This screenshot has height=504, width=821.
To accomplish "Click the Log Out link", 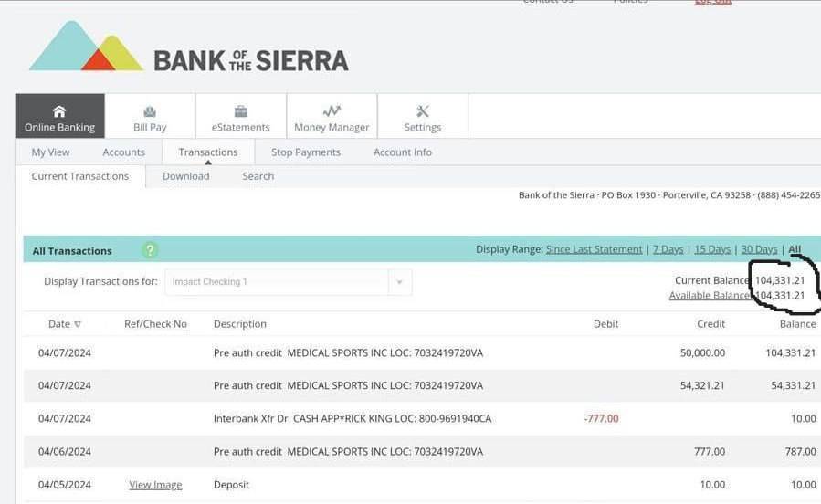I will coord(712,2).
